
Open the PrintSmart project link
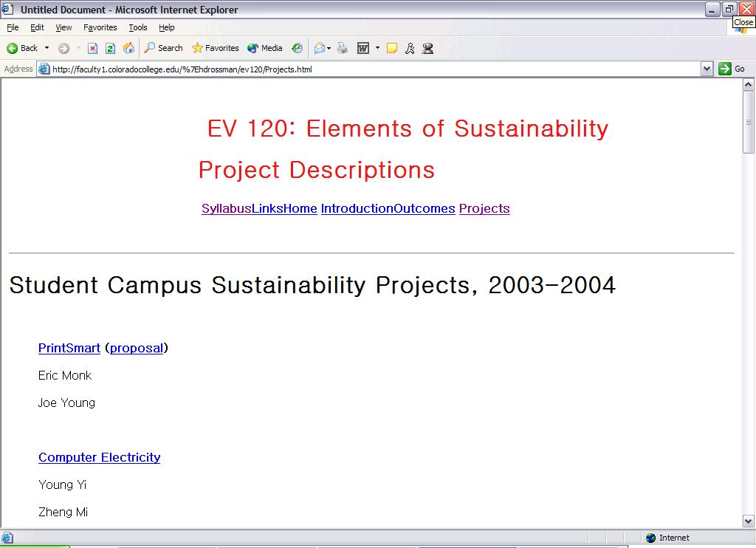tap(69, 348)
